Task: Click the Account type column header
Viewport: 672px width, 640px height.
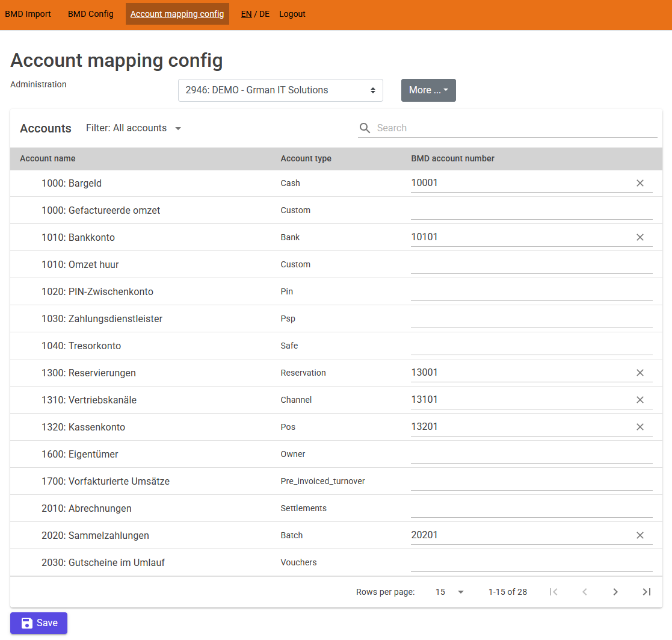Action: coord(306,158)
